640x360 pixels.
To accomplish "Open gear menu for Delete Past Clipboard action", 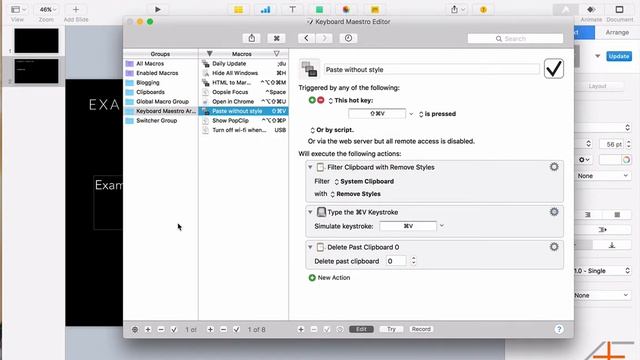I will tap(554, 247).
